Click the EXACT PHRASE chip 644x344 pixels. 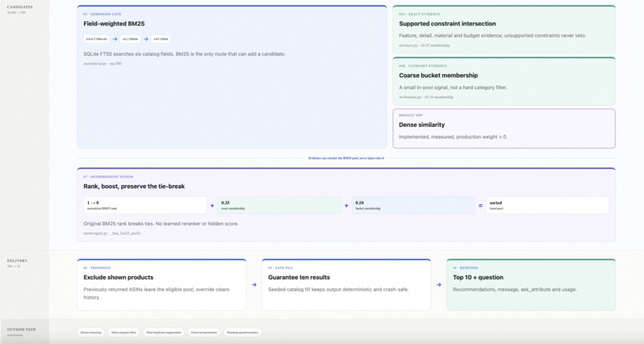[x=97, y=39]
